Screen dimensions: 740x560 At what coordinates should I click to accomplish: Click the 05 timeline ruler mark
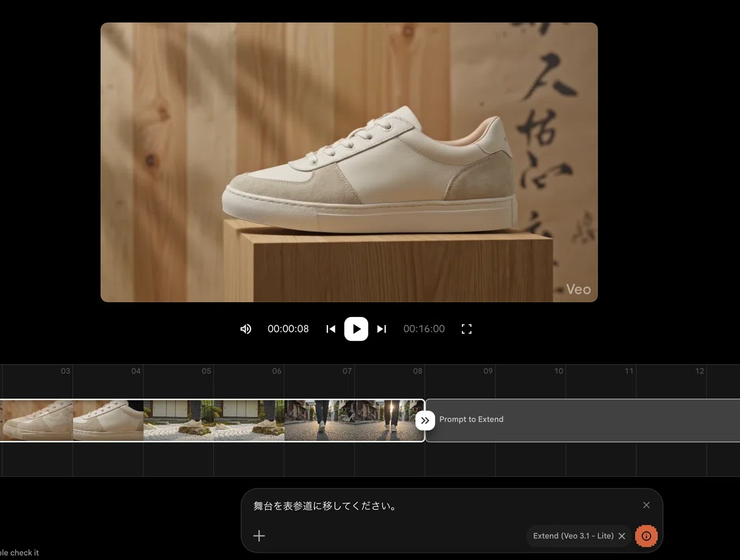206,371
